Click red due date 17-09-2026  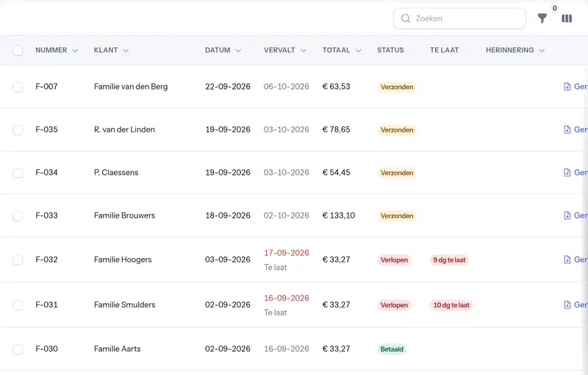pos(287,253)
